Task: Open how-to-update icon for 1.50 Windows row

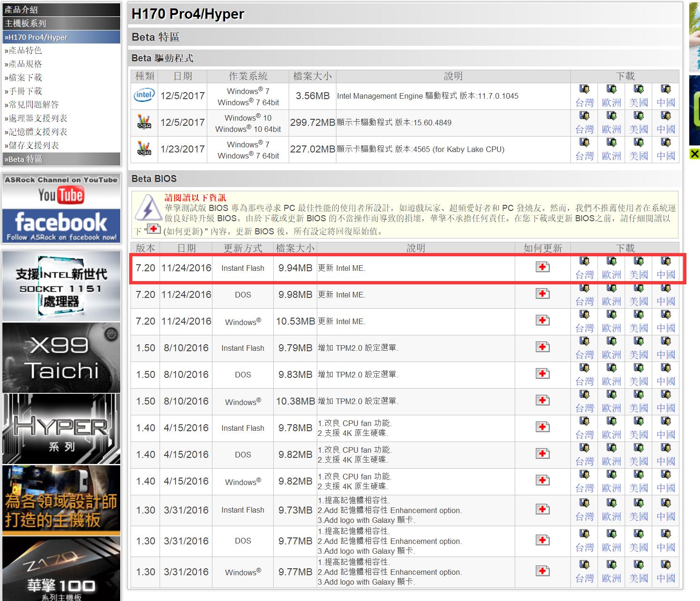Action: coord(543,400)
